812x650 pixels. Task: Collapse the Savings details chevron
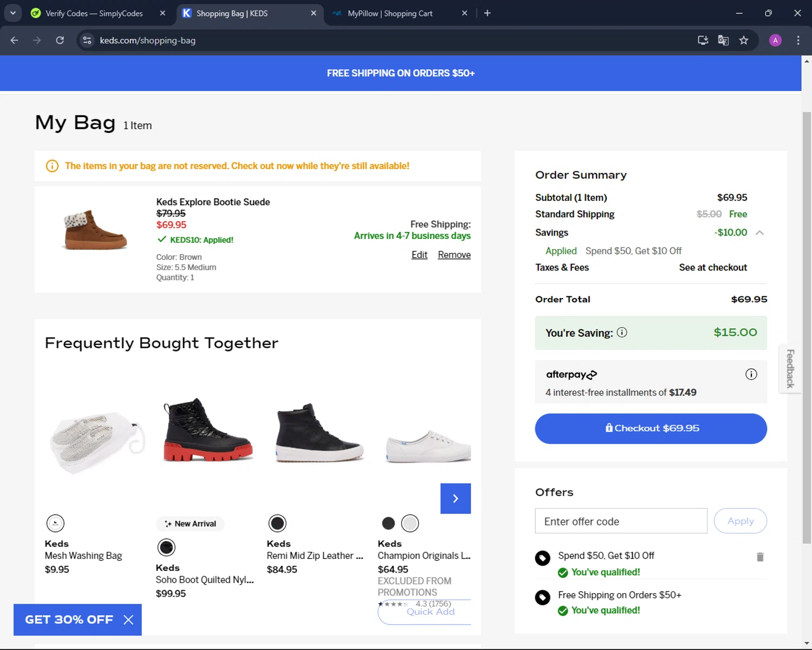click(x=759, y=233)
